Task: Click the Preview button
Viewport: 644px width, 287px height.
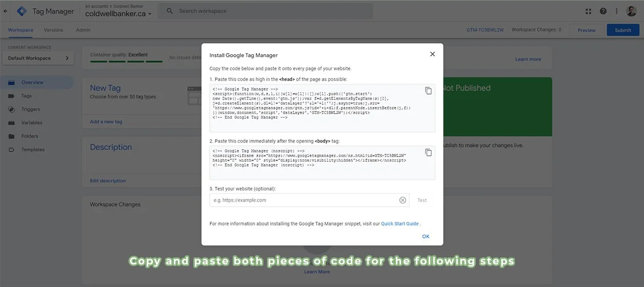Action: pyautogui.click(x=586, y=30)
